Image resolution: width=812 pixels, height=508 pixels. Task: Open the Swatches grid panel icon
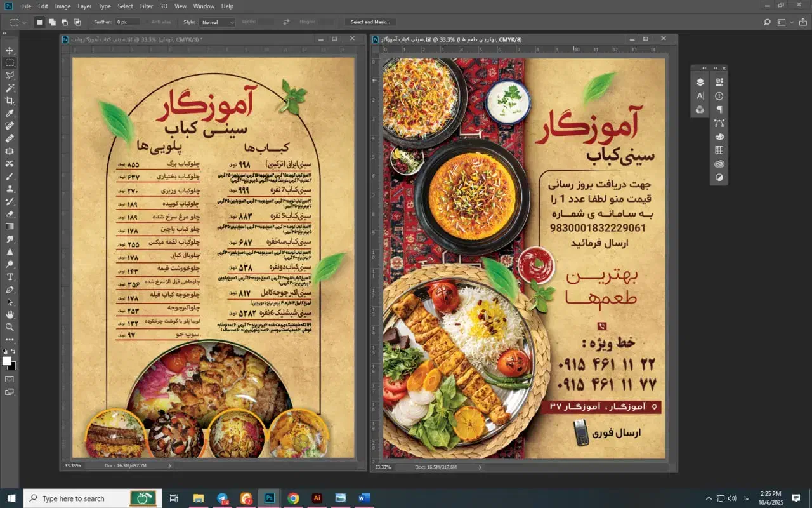[x=719, y=150]
